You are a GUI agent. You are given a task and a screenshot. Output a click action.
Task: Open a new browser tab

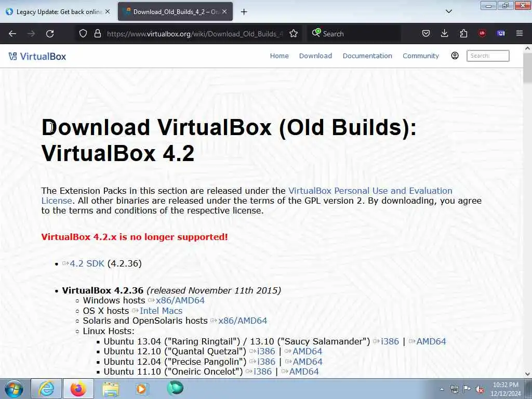pos(244,12)
